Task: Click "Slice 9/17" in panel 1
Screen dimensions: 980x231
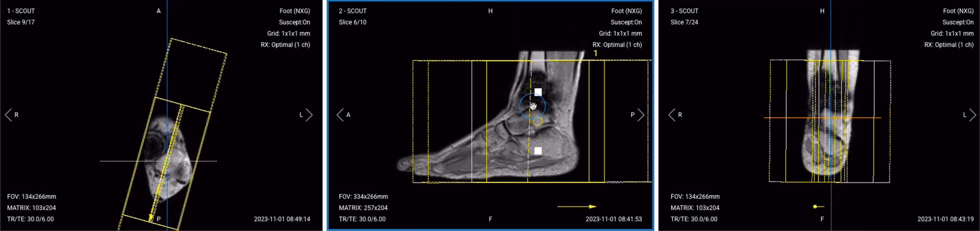Action: pos(21,22)
